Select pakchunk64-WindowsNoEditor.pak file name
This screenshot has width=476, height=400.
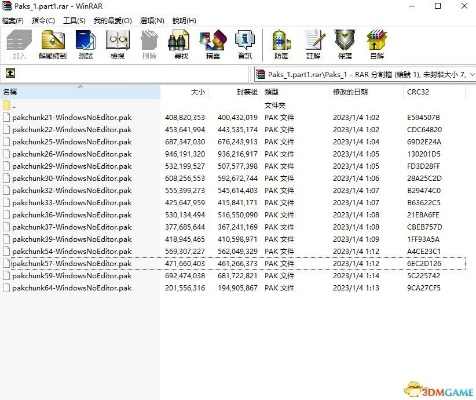[72, 288]
